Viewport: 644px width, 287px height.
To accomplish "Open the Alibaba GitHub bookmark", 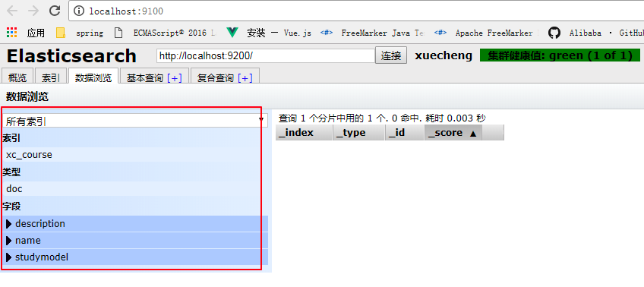I will (x=595, y=33).
